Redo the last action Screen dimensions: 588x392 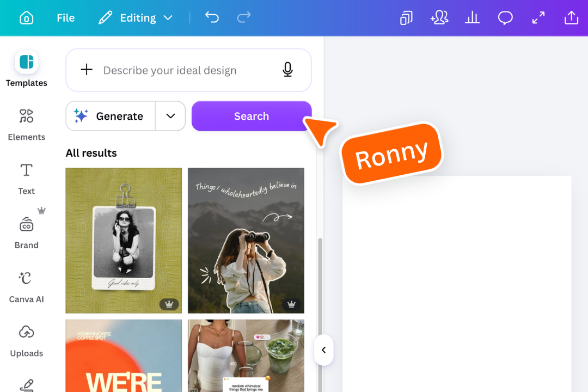point(244,17)
